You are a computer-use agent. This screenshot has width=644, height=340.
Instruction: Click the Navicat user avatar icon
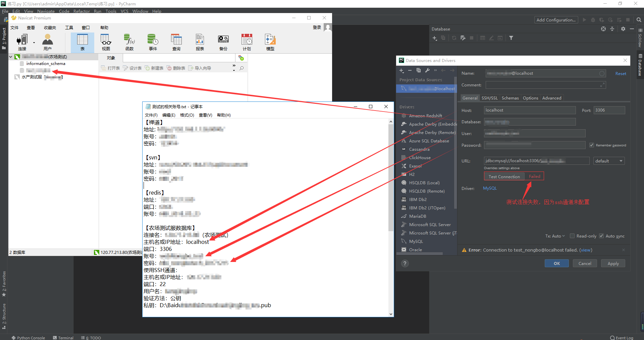pos(328,27)
